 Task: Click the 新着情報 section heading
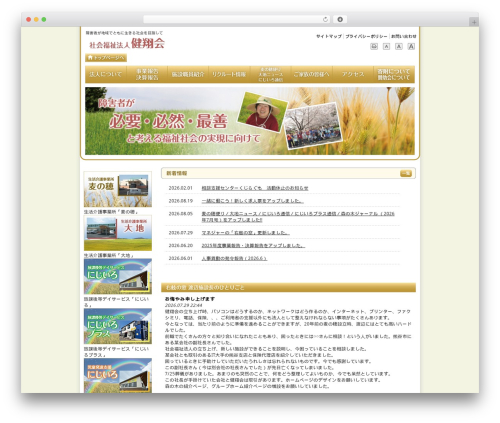(x=177, y=173)
